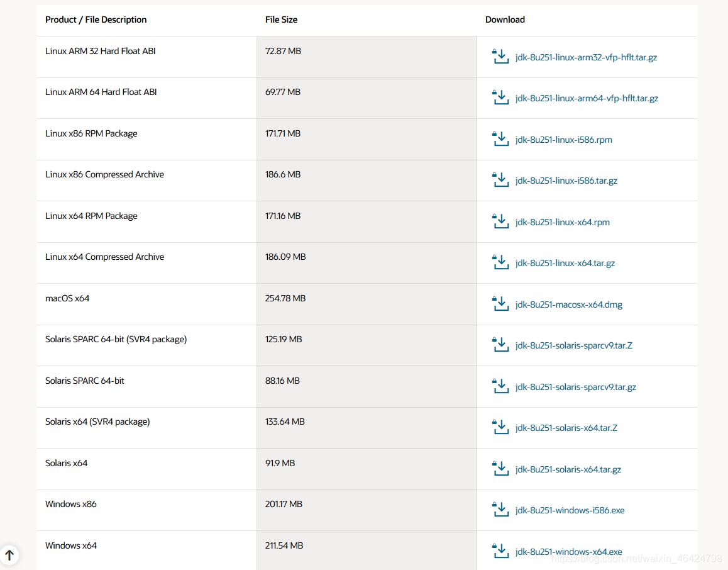Click 'Linux ARM 64 Hard Float ABI' text
The width and height of the screenshot is (728, 570).
[x=101, y=92]
